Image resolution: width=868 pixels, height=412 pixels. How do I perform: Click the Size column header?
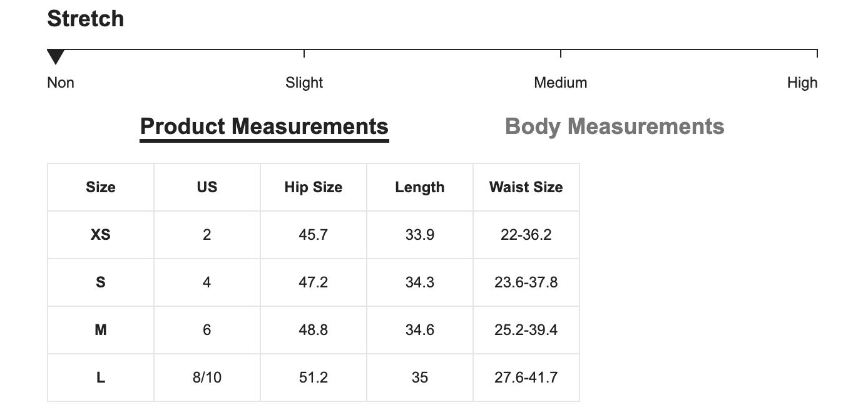click(x=101, y=187)
